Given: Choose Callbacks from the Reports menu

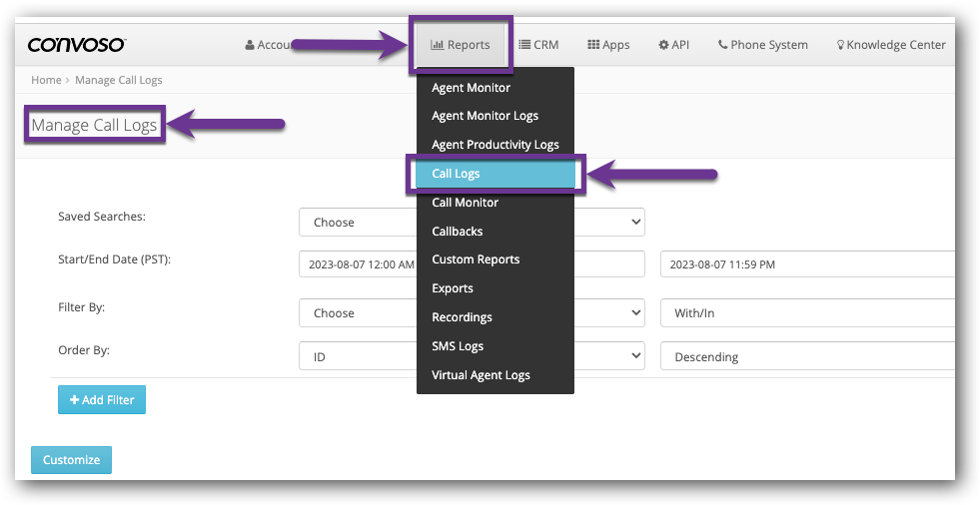Looking at the screenshot, I should [495, 232].
